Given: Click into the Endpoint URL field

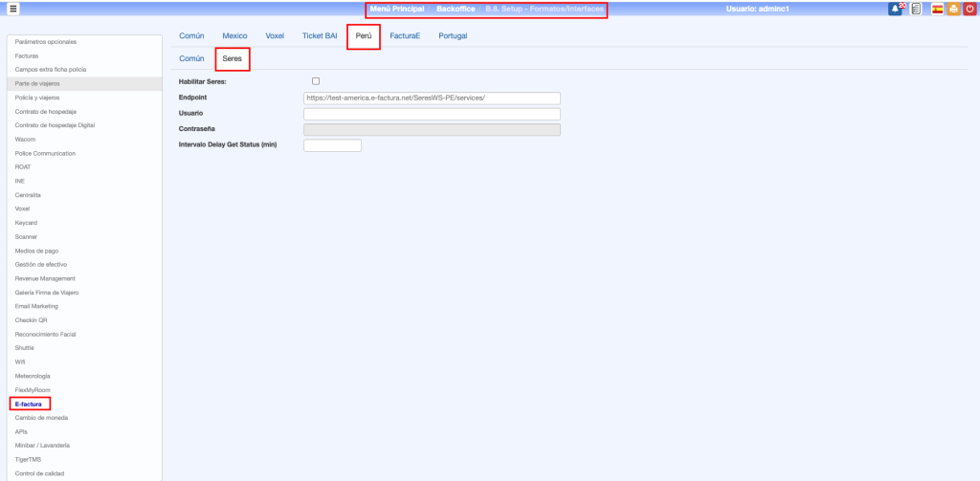Looking at the screenshot, I should [431, 98].
